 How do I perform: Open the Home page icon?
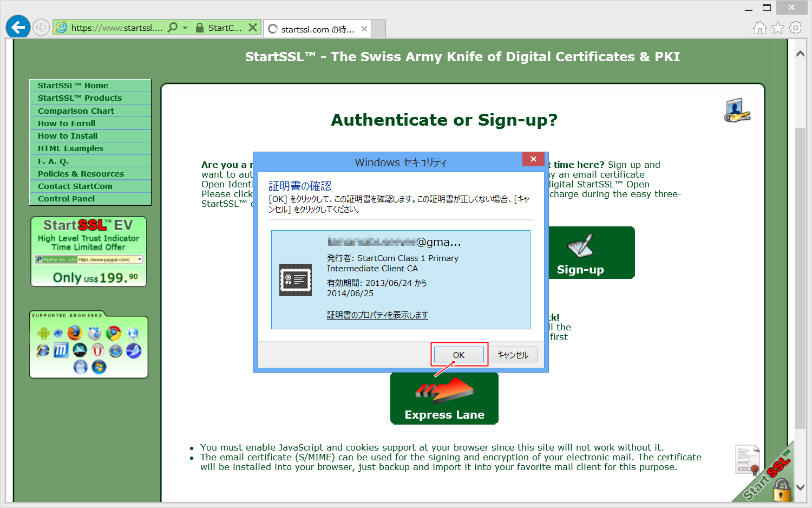pos(760,28)
